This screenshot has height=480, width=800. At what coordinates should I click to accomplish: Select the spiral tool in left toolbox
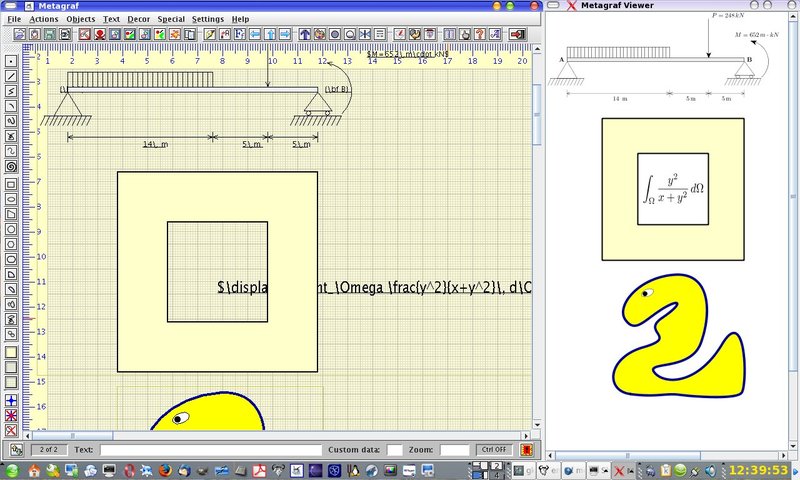pos(11,166)
